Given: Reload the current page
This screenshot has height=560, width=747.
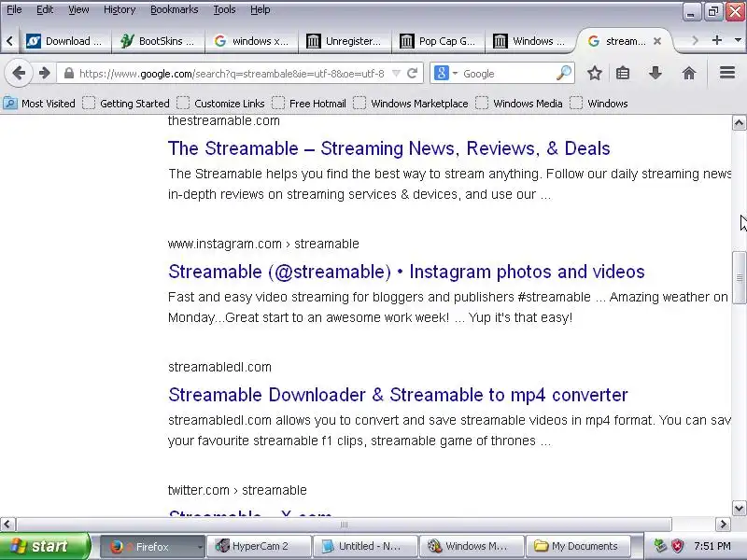Looking at the screenshot, I should click(x=413, y=74).
